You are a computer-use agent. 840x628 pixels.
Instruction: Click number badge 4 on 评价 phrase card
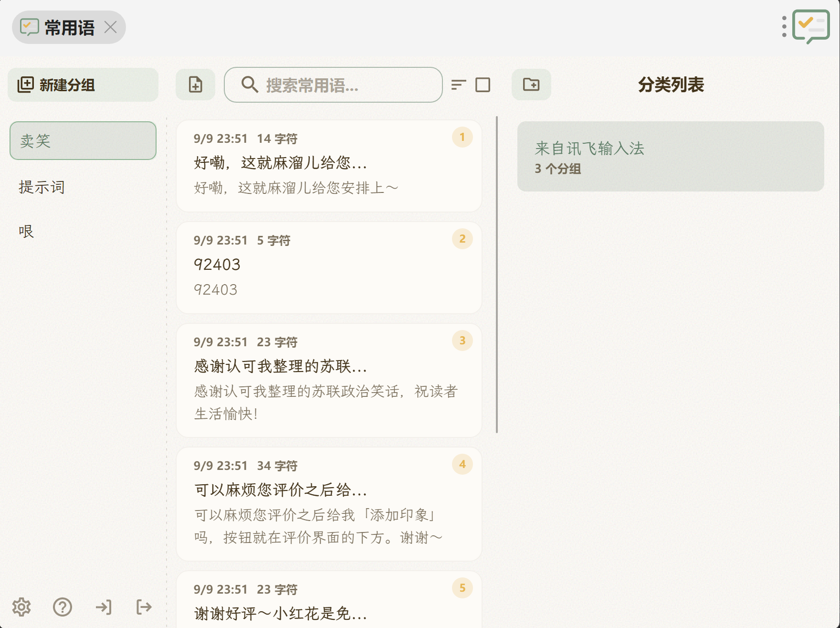(462, 464)
